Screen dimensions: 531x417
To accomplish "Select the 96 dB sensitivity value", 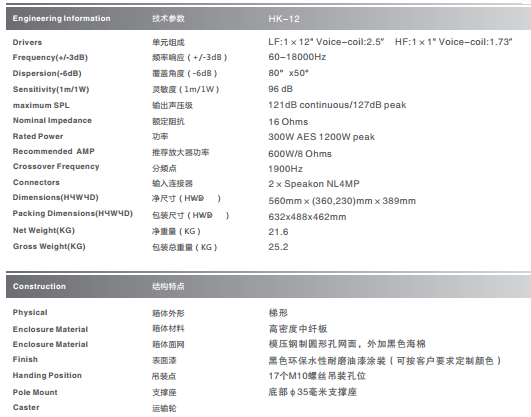I will coord(280,89).
